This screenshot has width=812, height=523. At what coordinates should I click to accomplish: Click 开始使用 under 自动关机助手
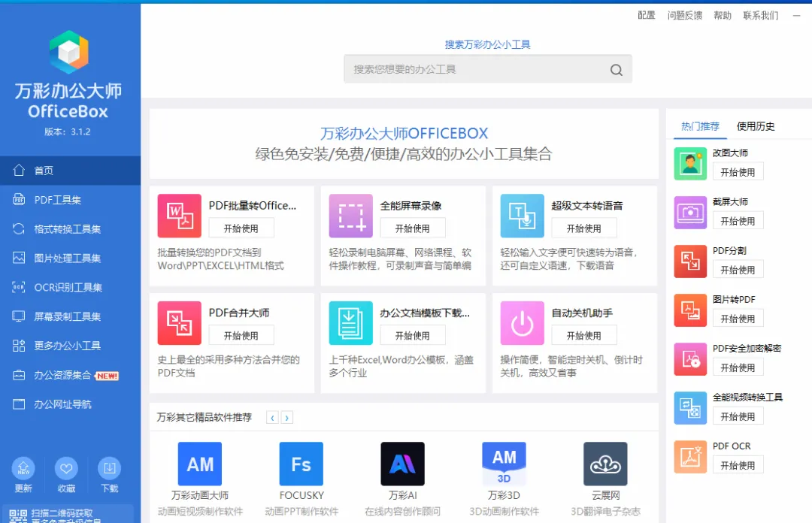584,336
